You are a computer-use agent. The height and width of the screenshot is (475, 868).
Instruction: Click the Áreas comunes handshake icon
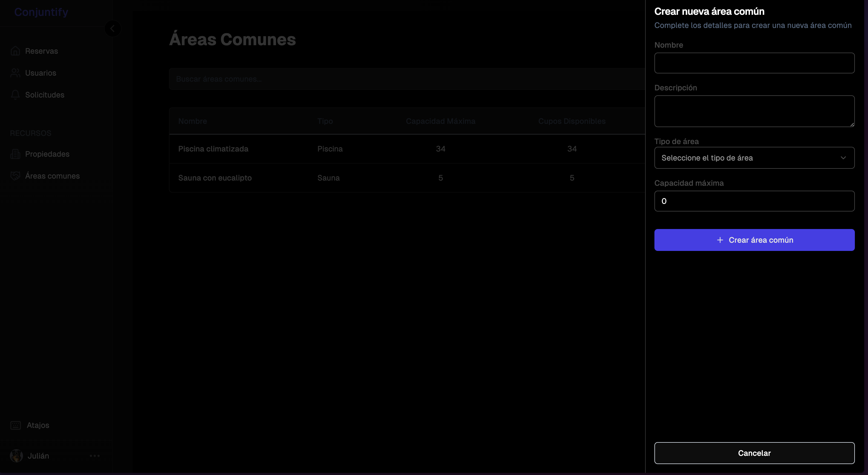[x=15, y=176]
